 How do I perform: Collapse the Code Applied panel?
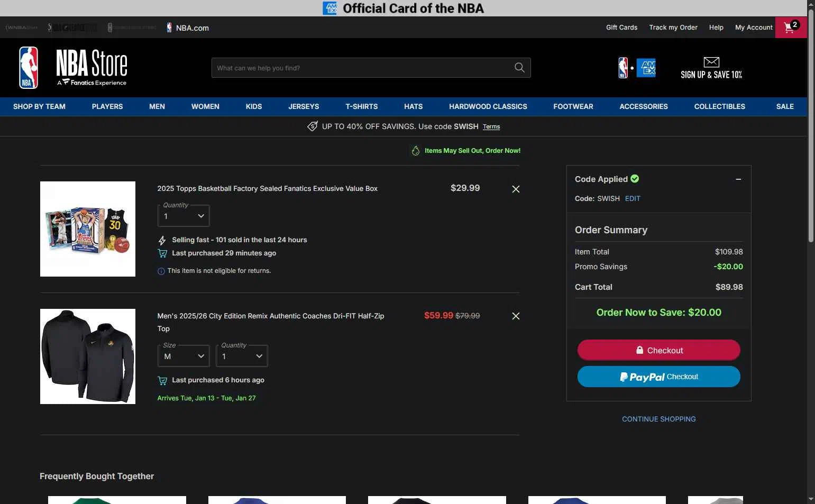(738, 179)
